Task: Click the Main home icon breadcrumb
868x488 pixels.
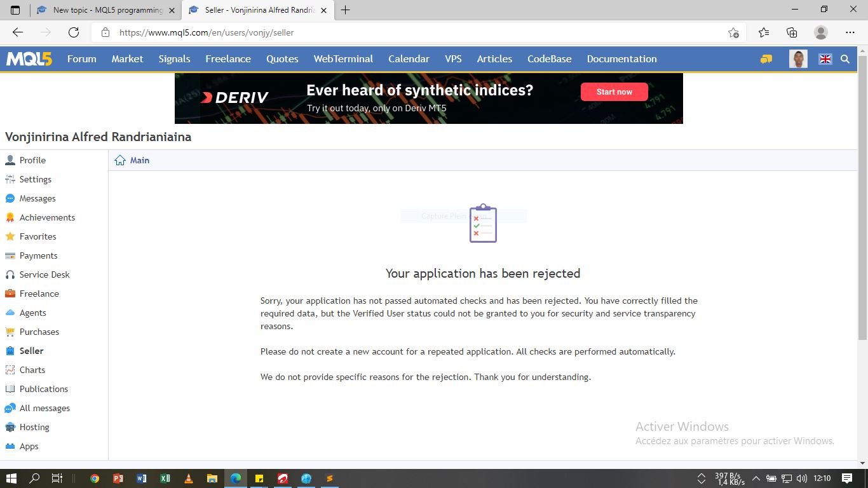Action: (x=120, y=160)
